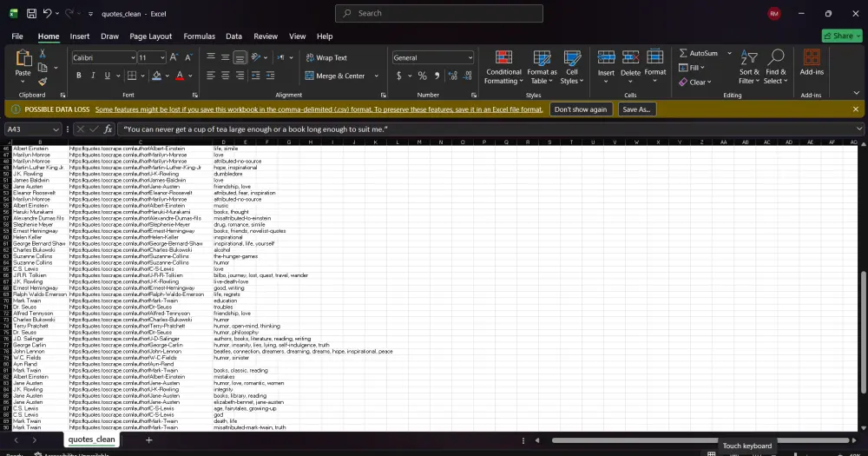Screen dimensions: 868x456
Task: Click the Decrease Indent icon
Action: 256,76
